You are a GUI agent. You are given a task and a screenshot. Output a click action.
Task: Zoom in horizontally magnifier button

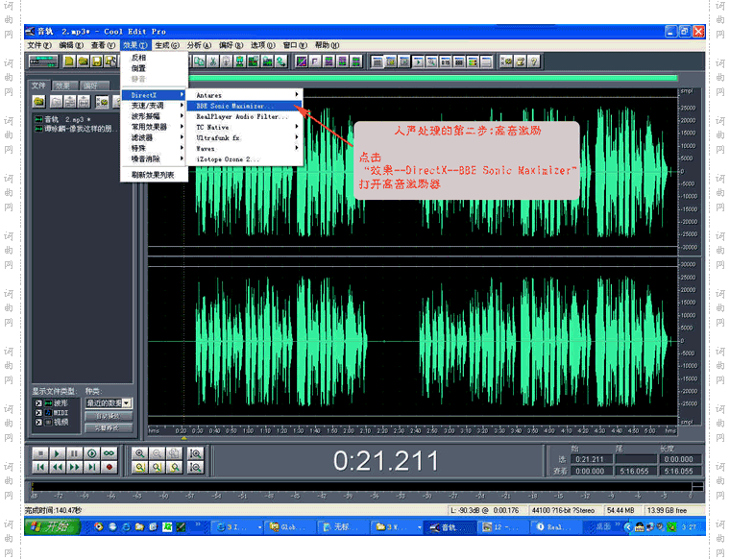[x=139, y=453]
